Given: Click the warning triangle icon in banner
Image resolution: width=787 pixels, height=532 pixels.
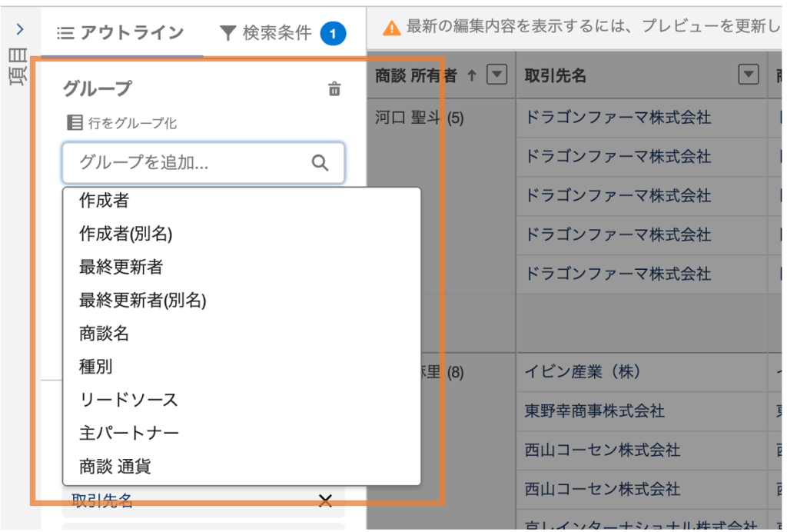Looking at the screenshot, I should pos(392,28).
